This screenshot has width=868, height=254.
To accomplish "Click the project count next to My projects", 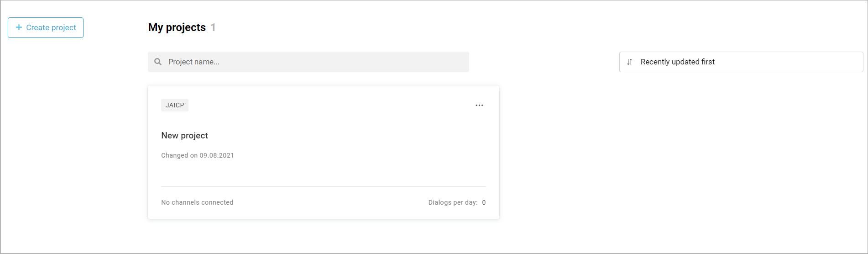I will pyautogui.click(x=213, y=27).
